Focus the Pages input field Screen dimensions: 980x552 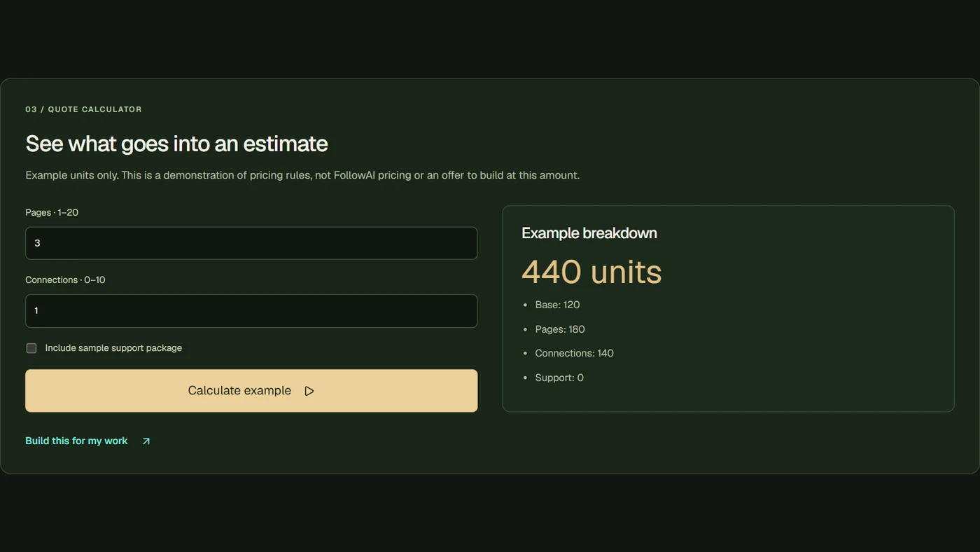click(x=251, y=243)
